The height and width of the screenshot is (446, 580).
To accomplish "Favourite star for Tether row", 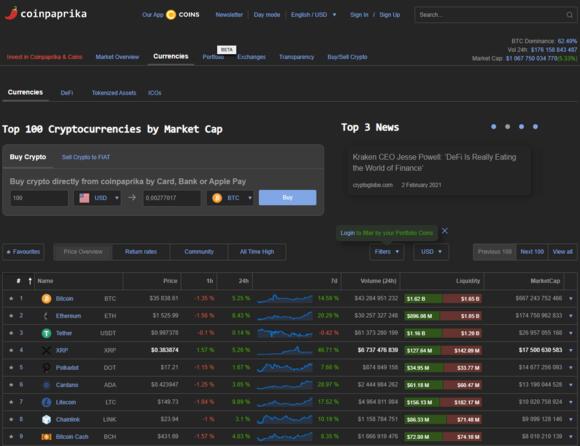I will coord(11,333).
